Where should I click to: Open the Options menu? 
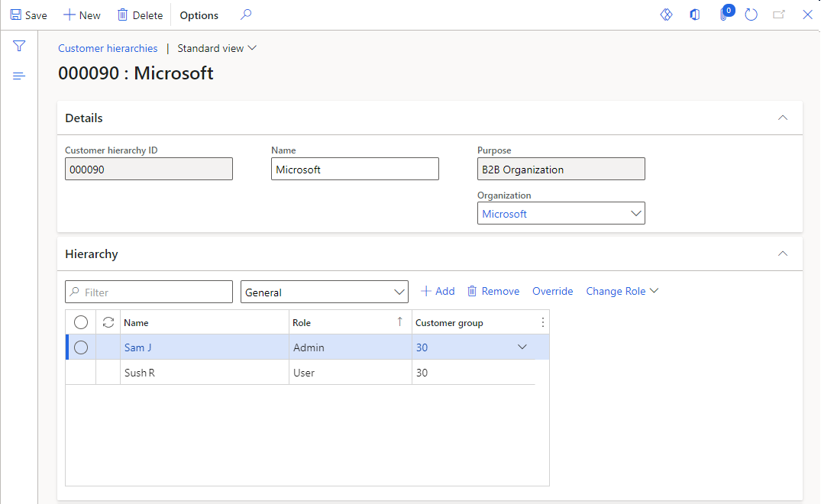coord(199,15)
